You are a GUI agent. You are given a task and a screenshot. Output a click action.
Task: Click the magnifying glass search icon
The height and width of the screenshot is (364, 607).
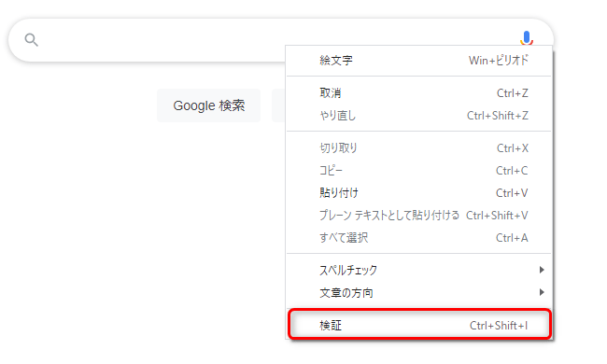point(32,40)
